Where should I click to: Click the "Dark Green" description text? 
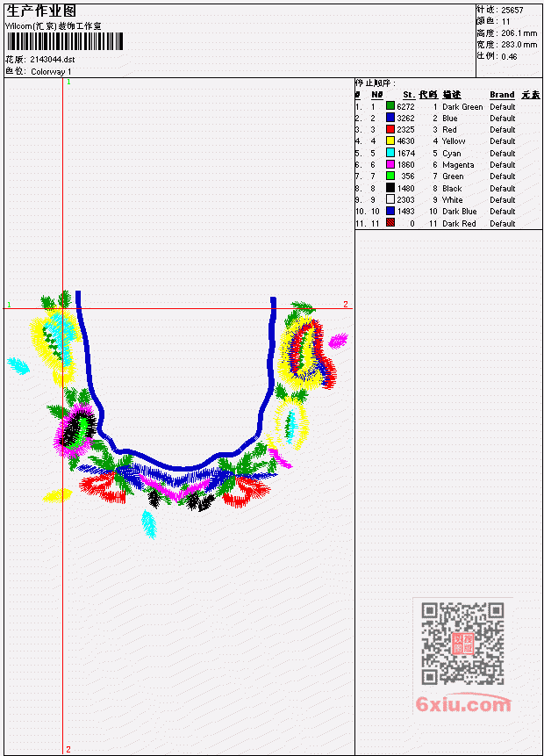(462, 106)
